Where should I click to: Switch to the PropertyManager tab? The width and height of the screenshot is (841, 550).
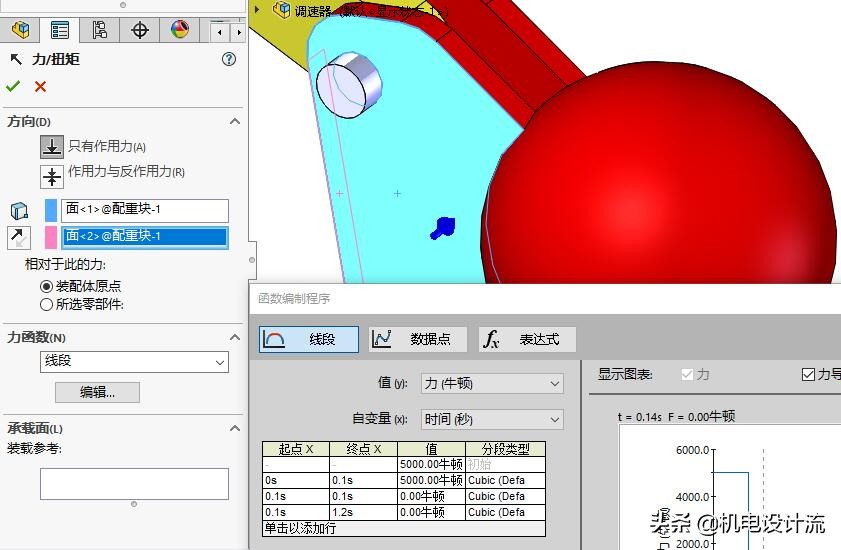click(60, 30)
